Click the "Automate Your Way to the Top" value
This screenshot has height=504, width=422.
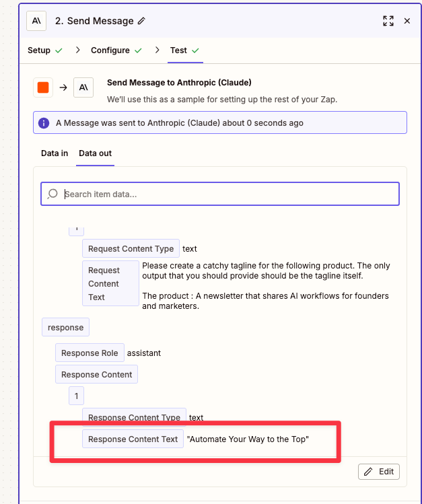248,439
